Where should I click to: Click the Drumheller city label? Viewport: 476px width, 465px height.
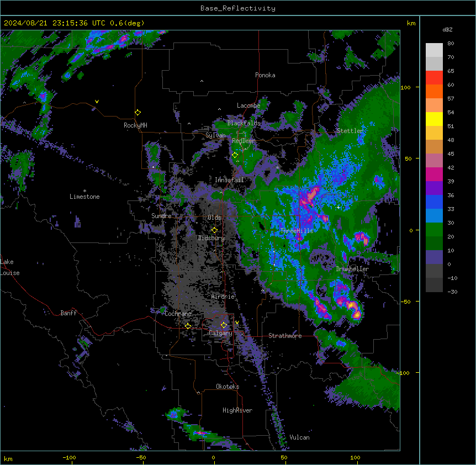352,269
